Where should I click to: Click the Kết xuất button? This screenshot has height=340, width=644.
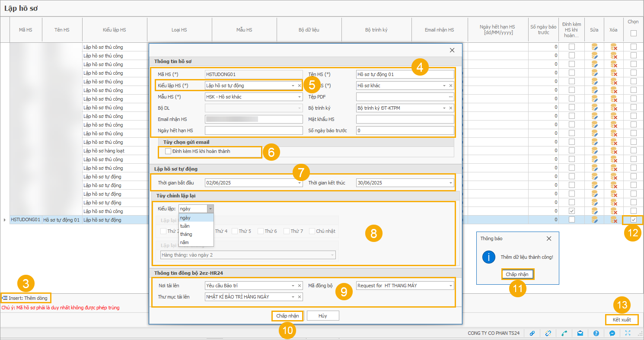click(622, 320)
